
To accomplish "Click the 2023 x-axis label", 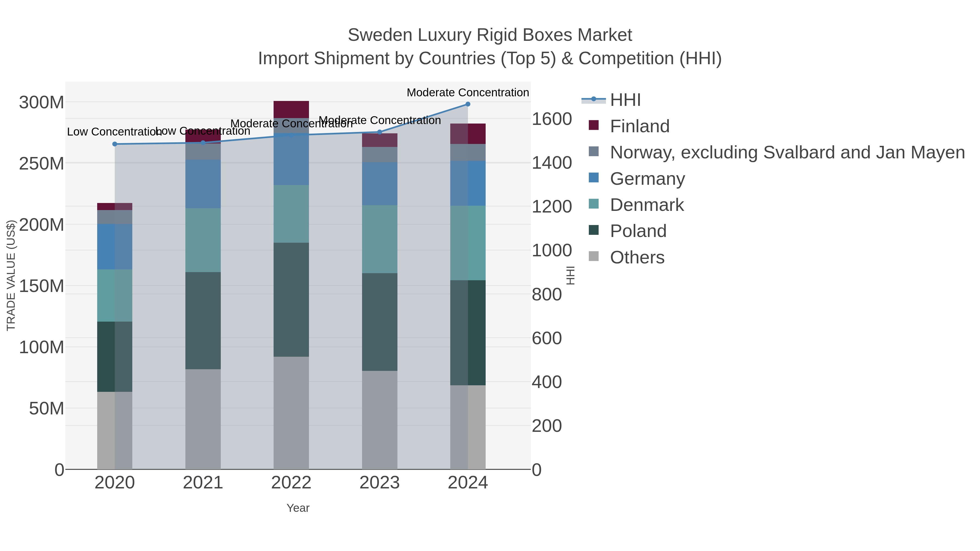I will pos(380,483).
